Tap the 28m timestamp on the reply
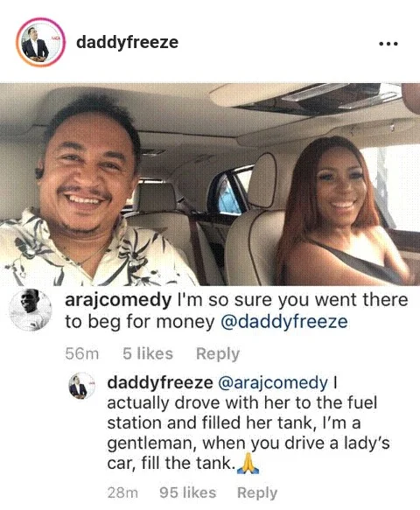Image resolution: width=420 pixels, height=510 pixels. tap(122, 493)
